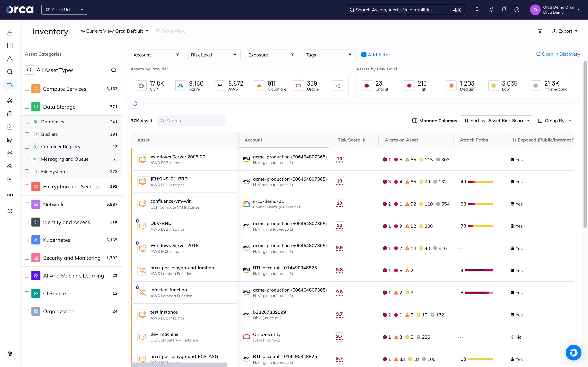The image size is (588, 367).
Task: Click the filter funnel icon near Export
Action: [x=540, y=31]
